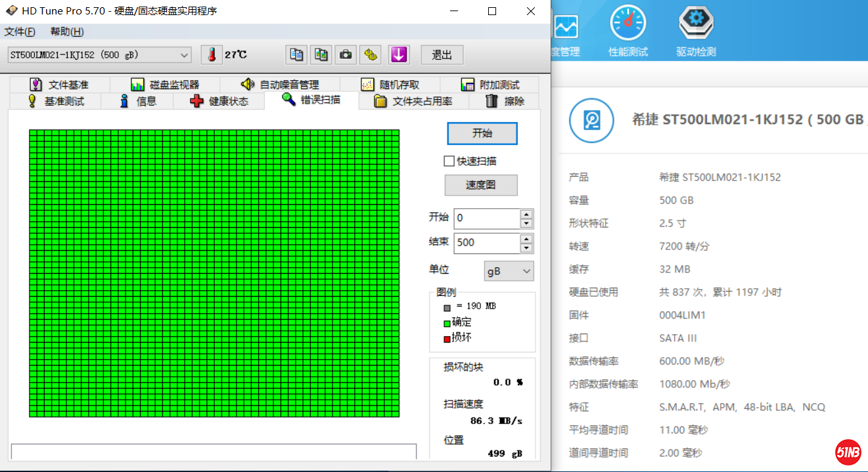The height and width of the screenshot is (472, 868).
Task: Expand the 单位 gB unit dropdown
Action: pyautogui.click(x=509, y=271)
